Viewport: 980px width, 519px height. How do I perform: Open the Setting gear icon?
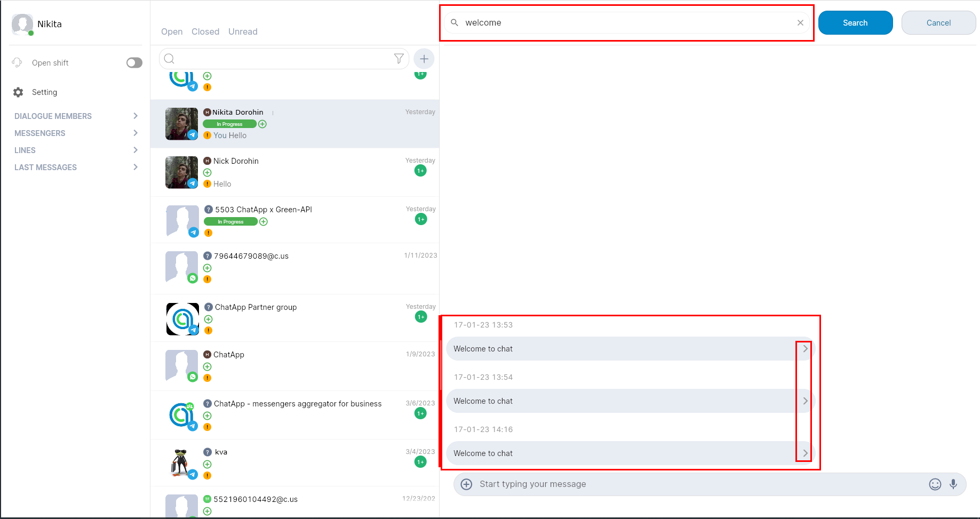(x=18, y=92)
